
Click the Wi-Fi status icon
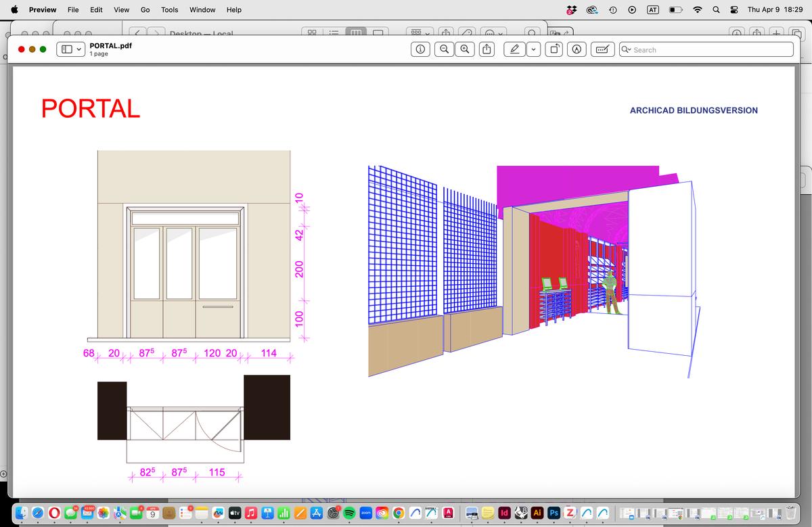pyautogui.click(x=697, y=9)
